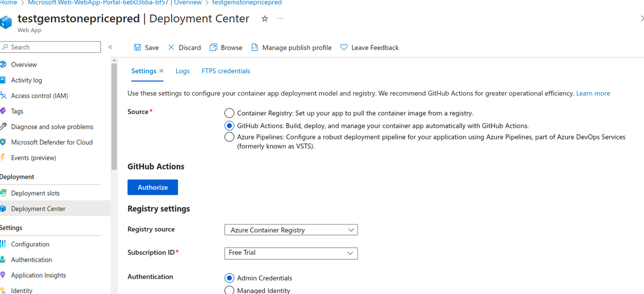Image resolution: width=644 pixels, height=294 pixels.
Task: Select the Container Registry source option
Action: [x=229, y=113]
